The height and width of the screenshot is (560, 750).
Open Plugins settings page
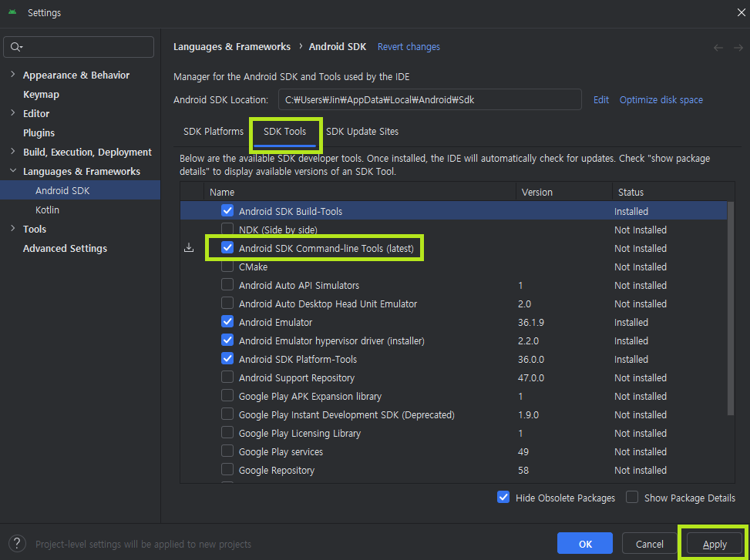pos(39,132)
